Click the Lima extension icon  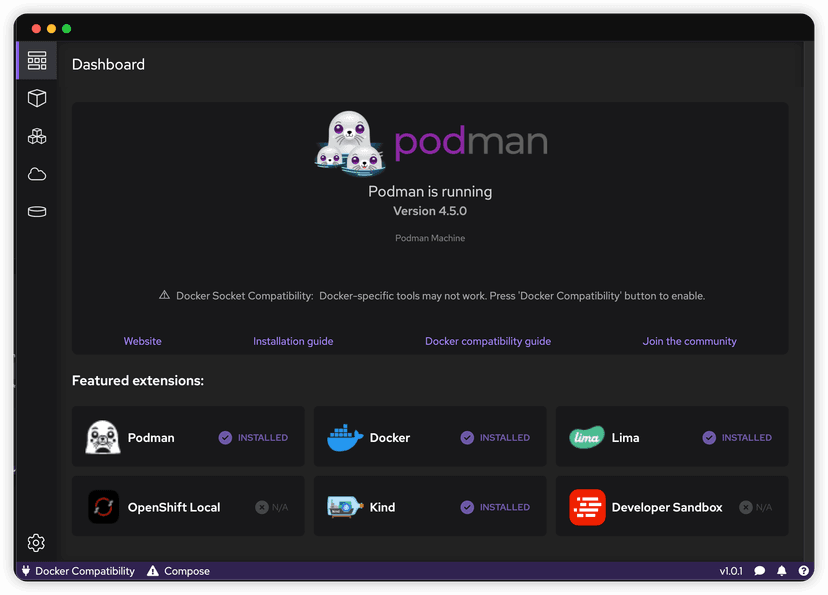click(x=586, y=437)
